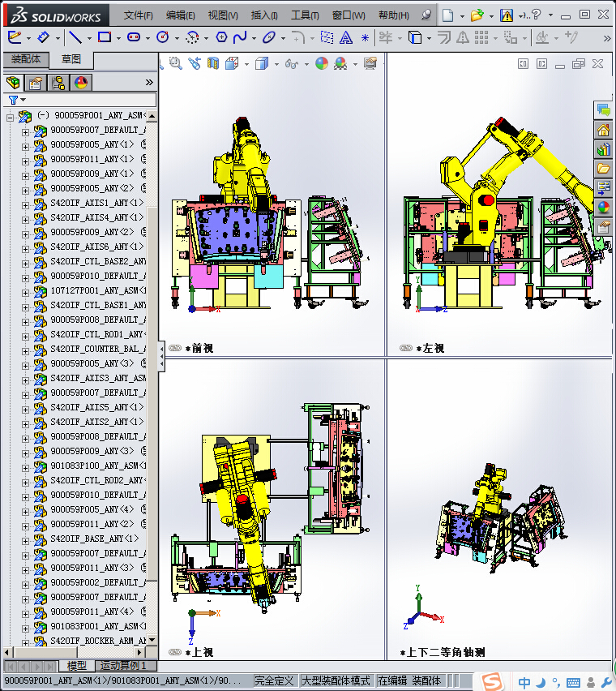616x691 pixels.
Task: Open the PropertyManager tab icon
Action: 35,83
